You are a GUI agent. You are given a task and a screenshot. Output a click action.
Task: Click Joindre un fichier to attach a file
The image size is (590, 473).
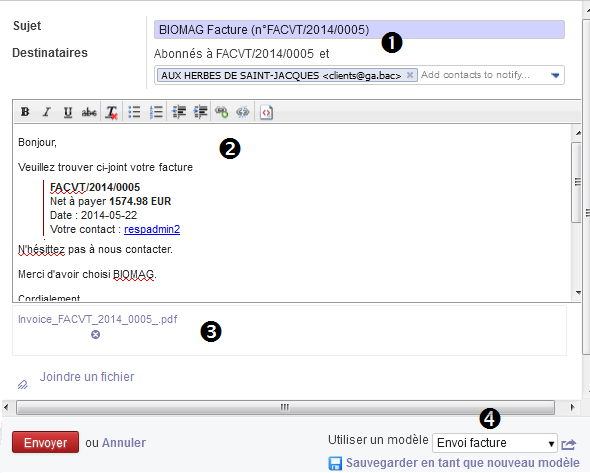87,377
